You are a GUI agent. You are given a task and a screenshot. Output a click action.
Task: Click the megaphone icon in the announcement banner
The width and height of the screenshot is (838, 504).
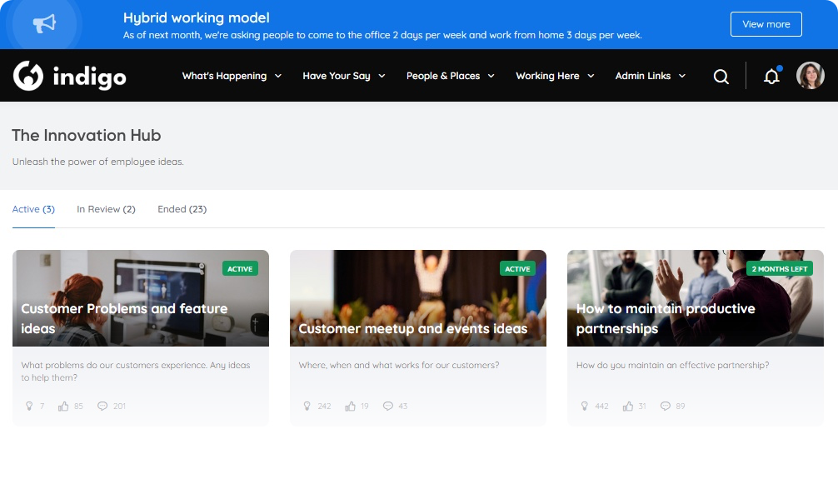43,23
